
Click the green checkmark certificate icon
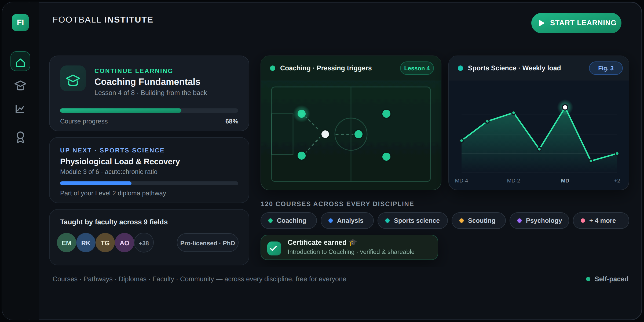pyautogui.click(x=274, y=248)
